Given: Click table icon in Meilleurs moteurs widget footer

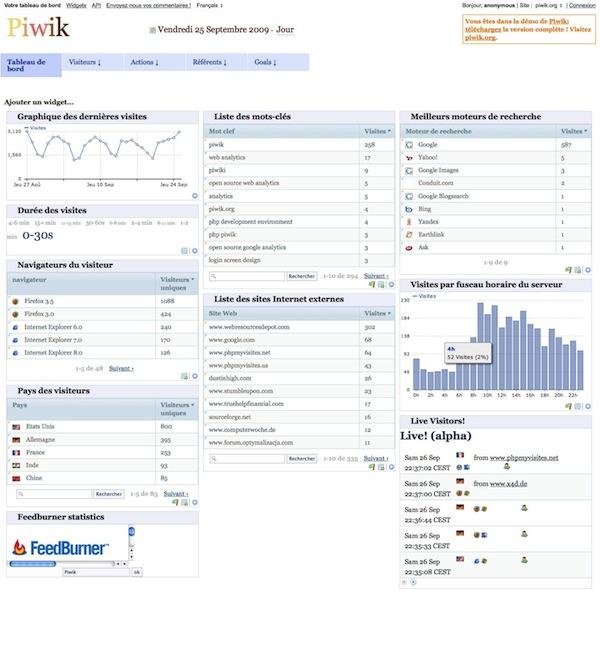Looking at the screenshot, I should (578, 270).
